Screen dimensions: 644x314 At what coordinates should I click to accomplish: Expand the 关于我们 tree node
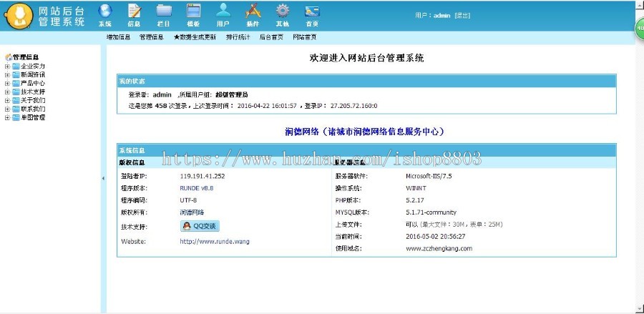7,101
